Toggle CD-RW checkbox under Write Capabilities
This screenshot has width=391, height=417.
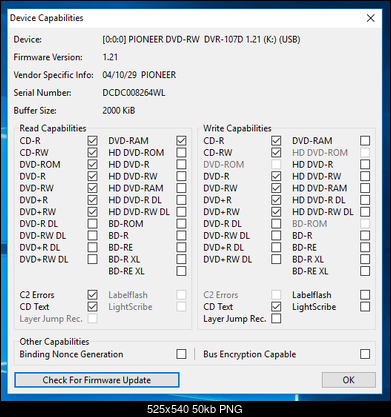[276, 153]
